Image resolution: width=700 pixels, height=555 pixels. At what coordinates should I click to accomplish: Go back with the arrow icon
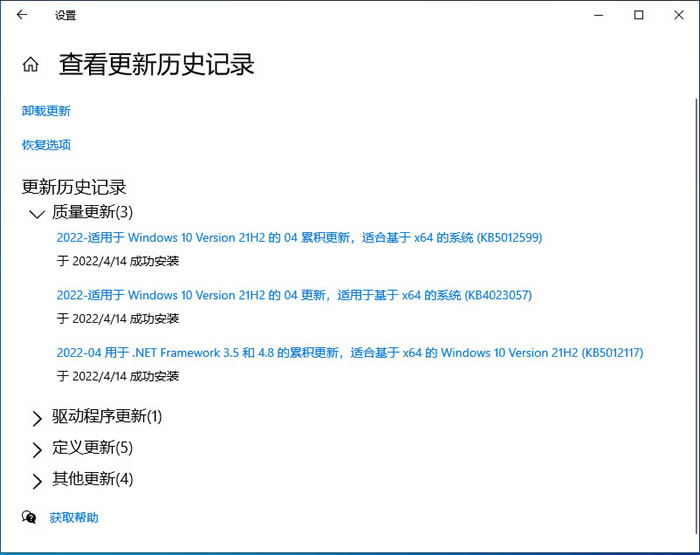click(22, 15)
